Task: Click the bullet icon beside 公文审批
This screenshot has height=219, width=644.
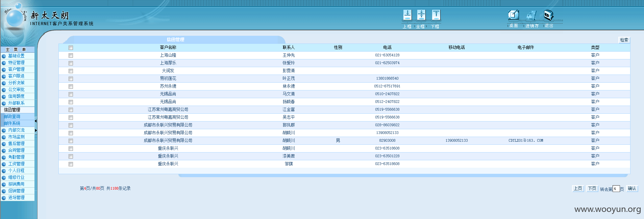Action: click(x=4, y=90)
